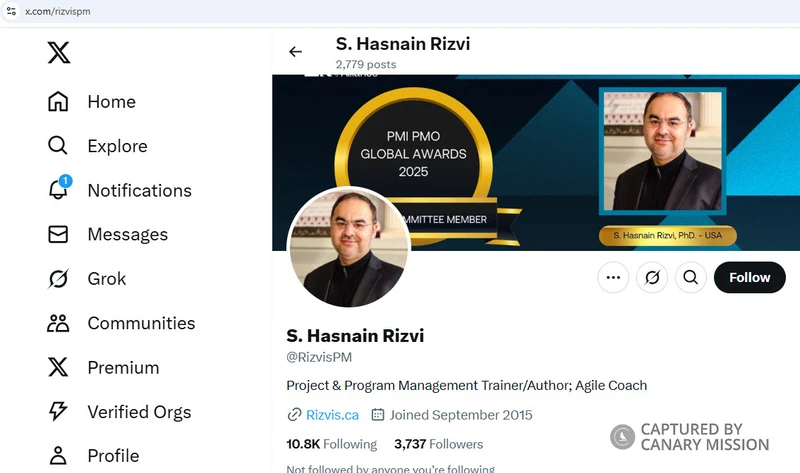Click the Explore magnifier icon
800x473 pixels.
tap(58, 145)
